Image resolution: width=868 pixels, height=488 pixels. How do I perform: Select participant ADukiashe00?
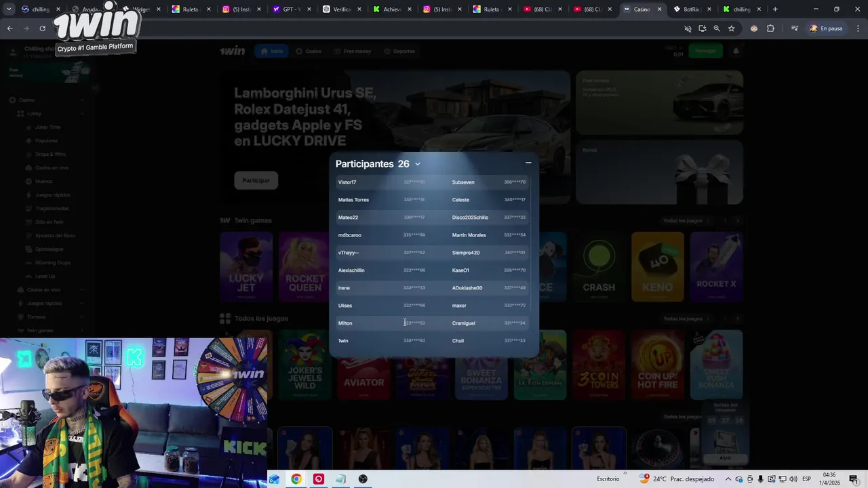[x=467, y=288]
